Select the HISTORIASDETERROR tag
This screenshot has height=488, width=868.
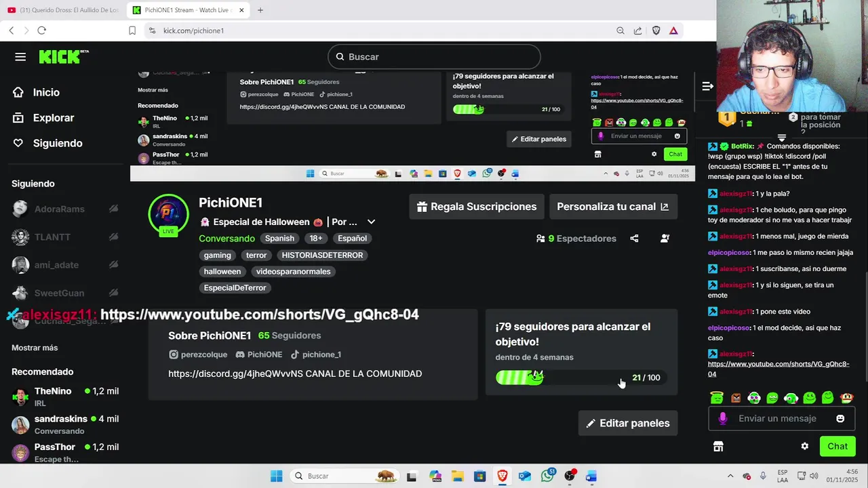[322, 256]
